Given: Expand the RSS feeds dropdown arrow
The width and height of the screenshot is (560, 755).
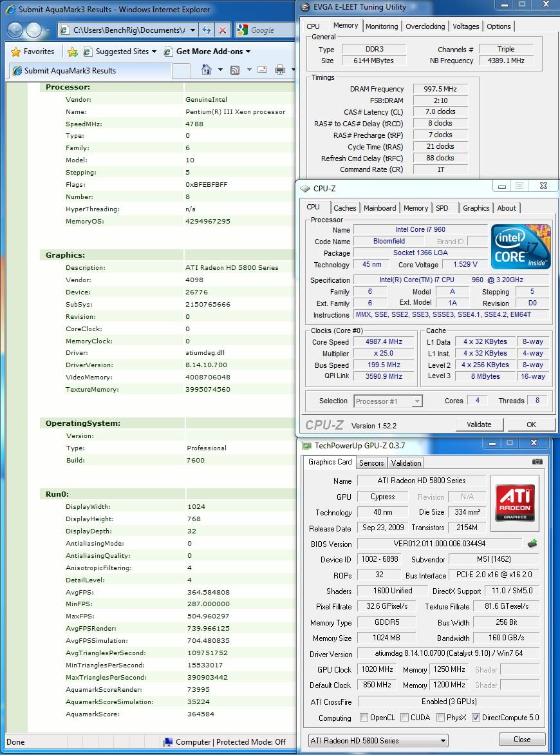Looking at the screenshot, I should pos(249,70).
